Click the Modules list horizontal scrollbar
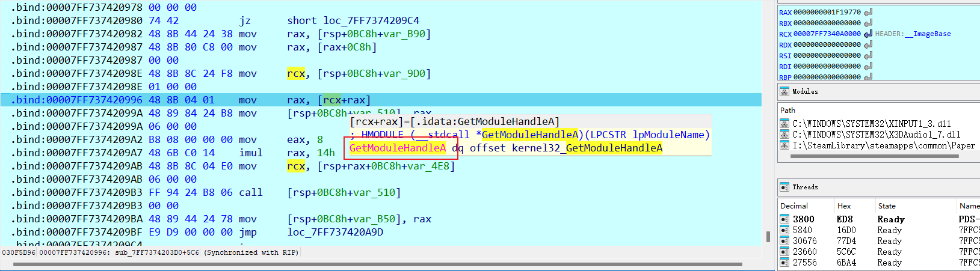The width and height of the screenshot is (980, 271). pyautogui.click(x=872, y=156)
